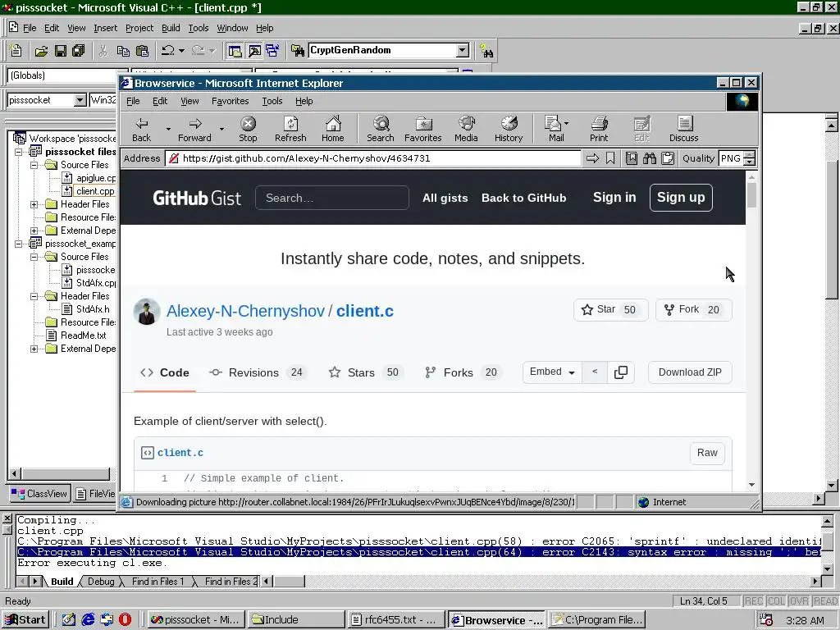This screenshot has height=630, width=840.
Task: Open the pisssocket project dropdown
Action: tap(80, 99)
